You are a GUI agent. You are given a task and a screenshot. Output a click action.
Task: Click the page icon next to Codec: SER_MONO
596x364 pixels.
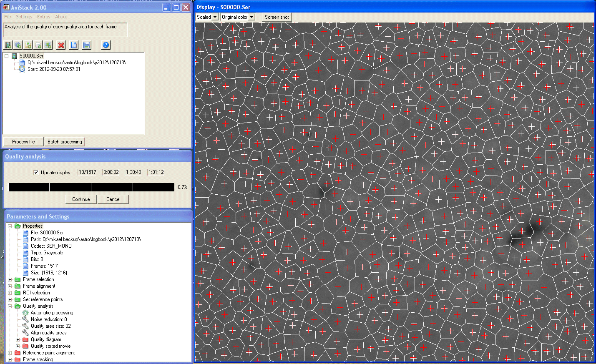click(x=25, y=246)
